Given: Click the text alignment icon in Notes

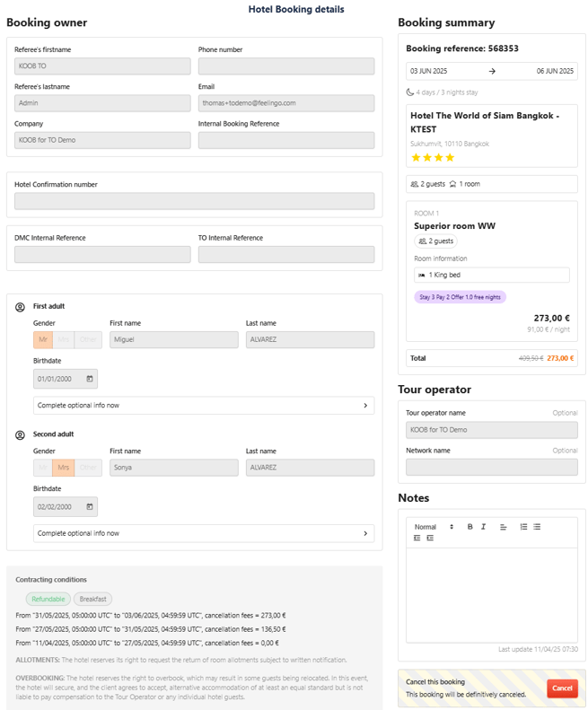Looking at the screenshot, I should coord(504,527).
